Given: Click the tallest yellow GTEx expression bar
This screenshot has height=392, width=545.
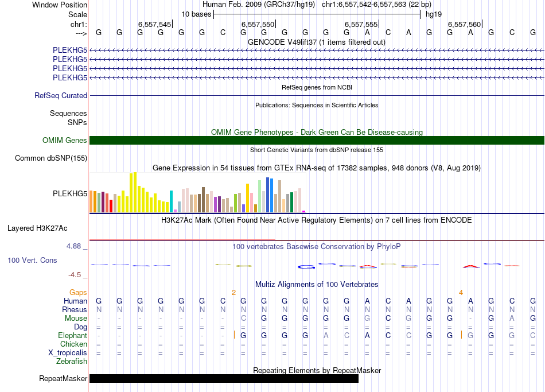Looking at the screenshot, I should coord(134,192).
